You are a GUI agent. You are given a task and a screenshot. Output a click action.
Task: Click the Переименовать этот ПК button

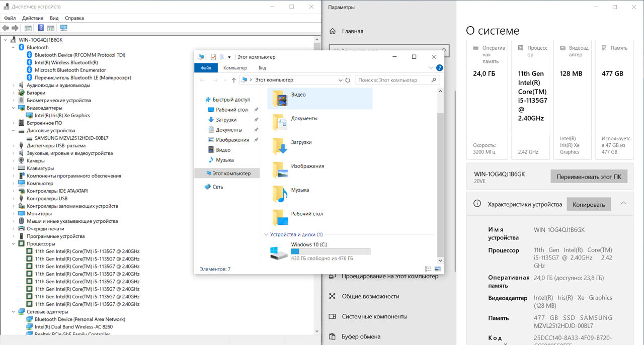click(589, 177)
